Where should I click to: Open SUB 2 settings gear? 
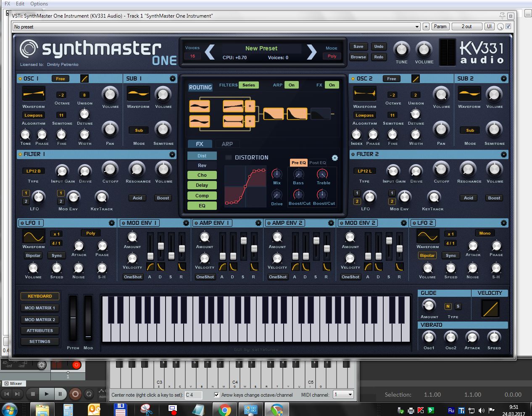click(x=503, y=78)
